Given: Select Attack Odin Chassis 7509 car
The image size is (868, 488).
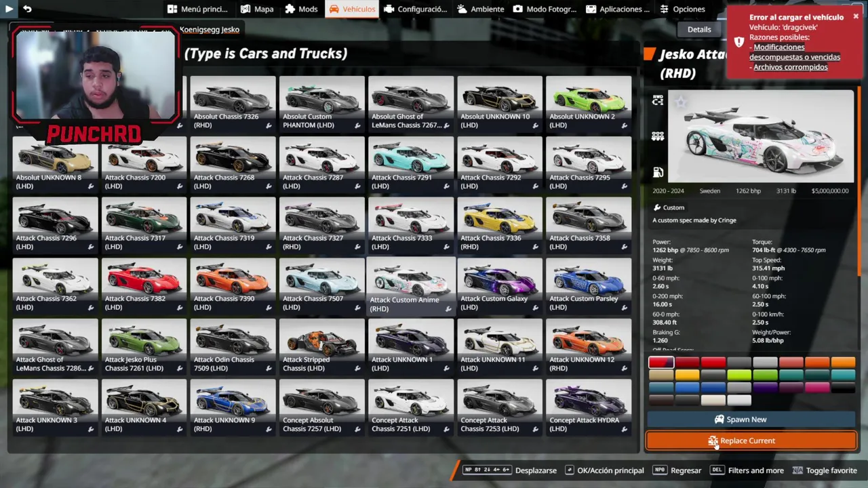Looking at the screenshot, I should (233, 346).
